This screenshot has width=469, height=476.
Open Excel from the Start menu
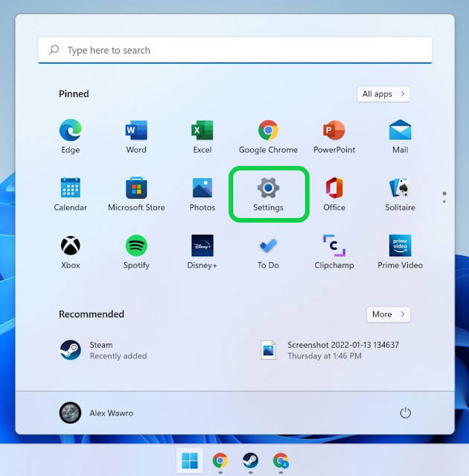pos(202,136)
